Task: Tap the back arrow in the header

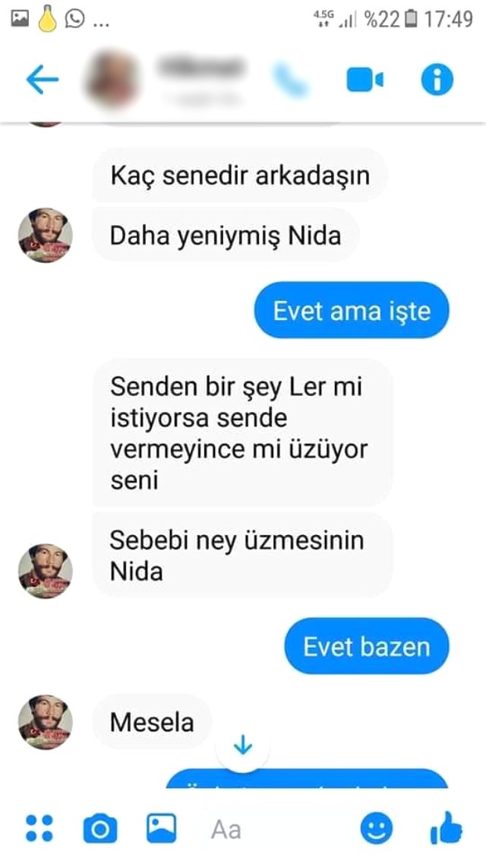Action: click(x=42, y=80)
